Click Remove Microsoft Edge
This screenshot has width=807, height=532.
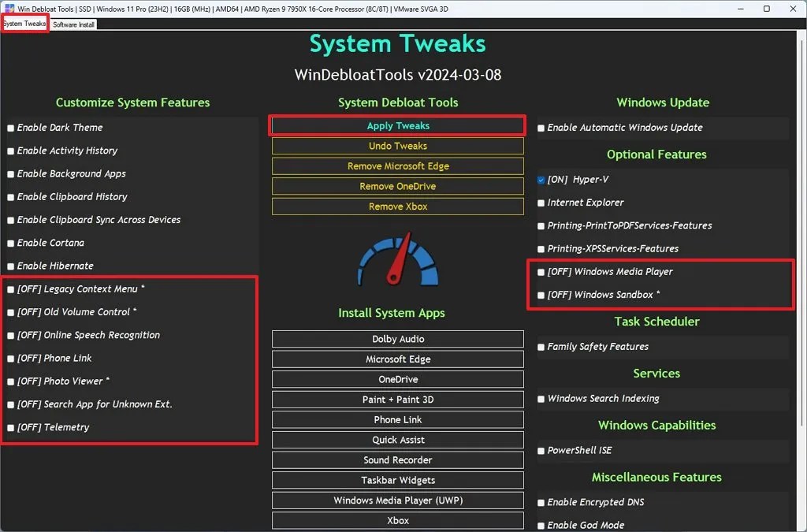(x=398, y=166)
